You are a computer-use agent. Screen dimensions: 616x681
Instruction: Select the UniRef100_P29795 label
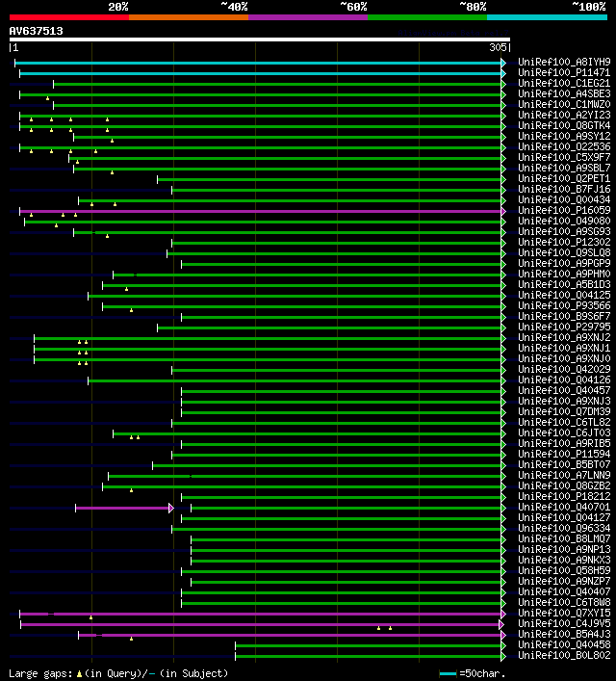[x=564, y=327]
